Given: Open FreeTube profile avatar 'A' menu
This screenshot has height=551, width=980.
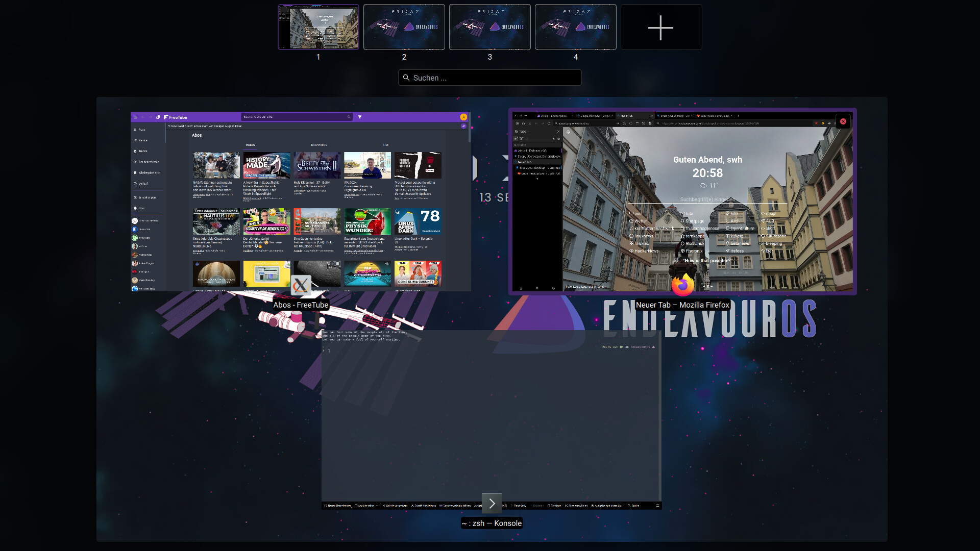Looking at the screenshot, I should coord(463,117).
